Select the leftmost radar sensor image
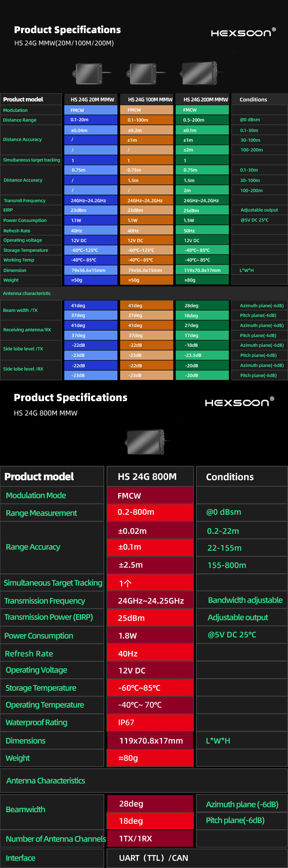288x868 pixels. click(x=89, y=74)
